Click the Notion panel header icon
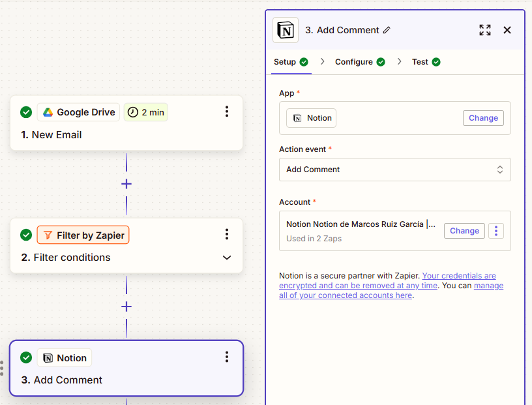 point(285,29)
